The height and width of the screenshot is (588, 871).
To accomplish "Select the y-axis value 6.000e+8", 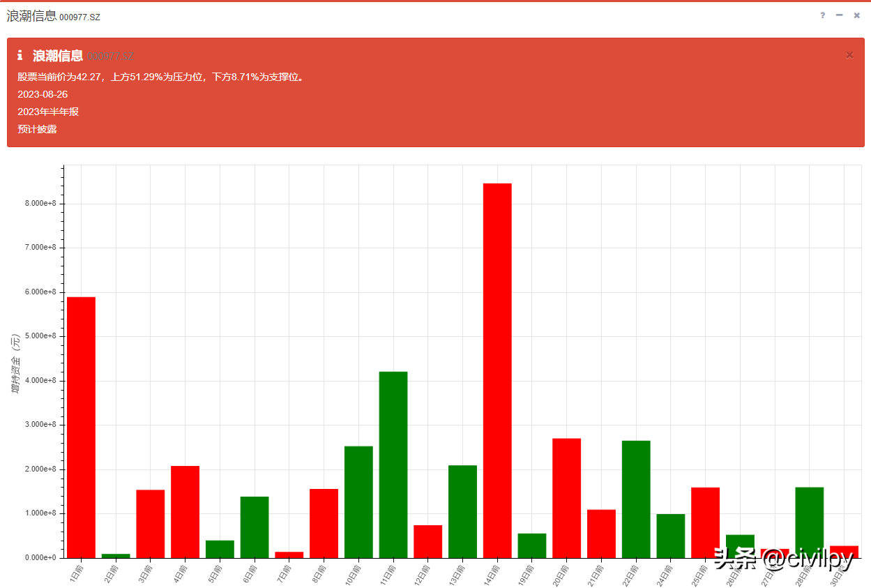I will pos(41,292).
